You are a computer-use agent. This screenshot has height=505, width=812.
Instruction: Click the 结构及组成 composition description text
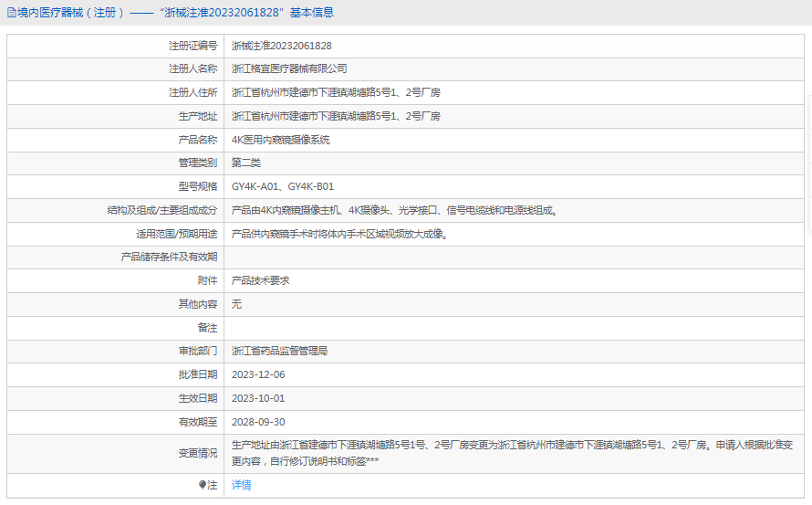pos(394,210)
